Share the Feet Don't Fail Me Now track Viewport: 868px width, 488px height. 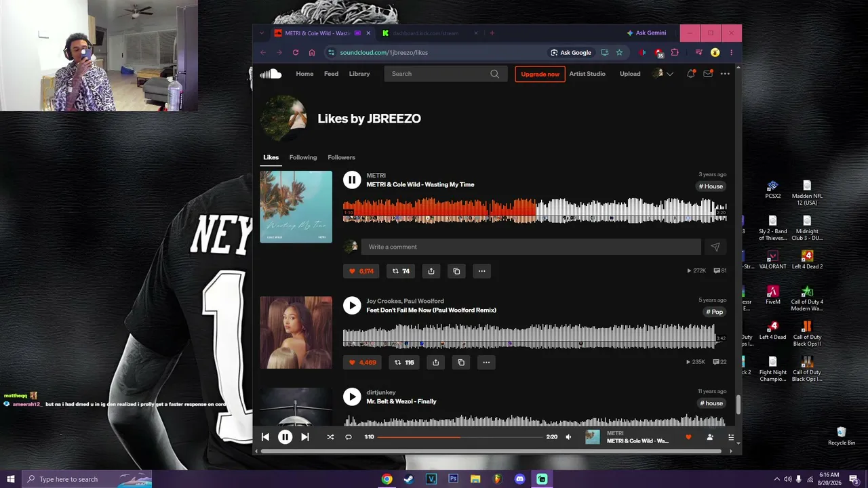435,363
